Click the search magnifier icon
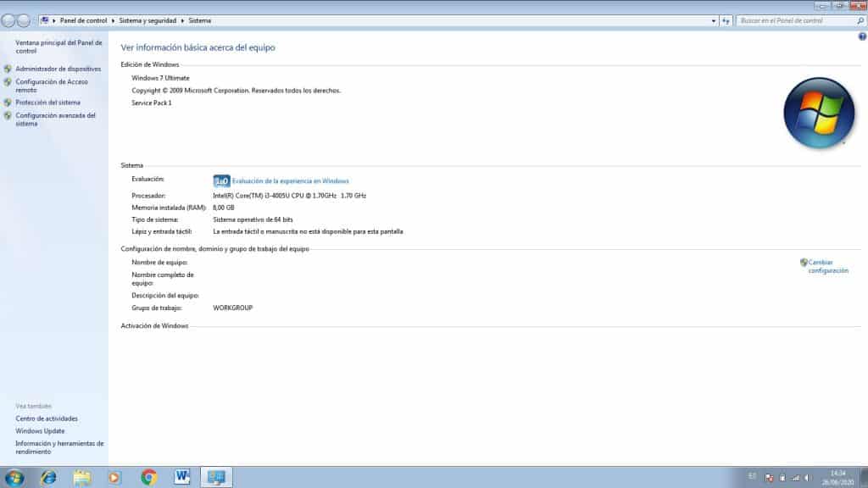Image resolution: width=868 pixels, height=488 pixels. pyautogui.click(x=860, y=21)
